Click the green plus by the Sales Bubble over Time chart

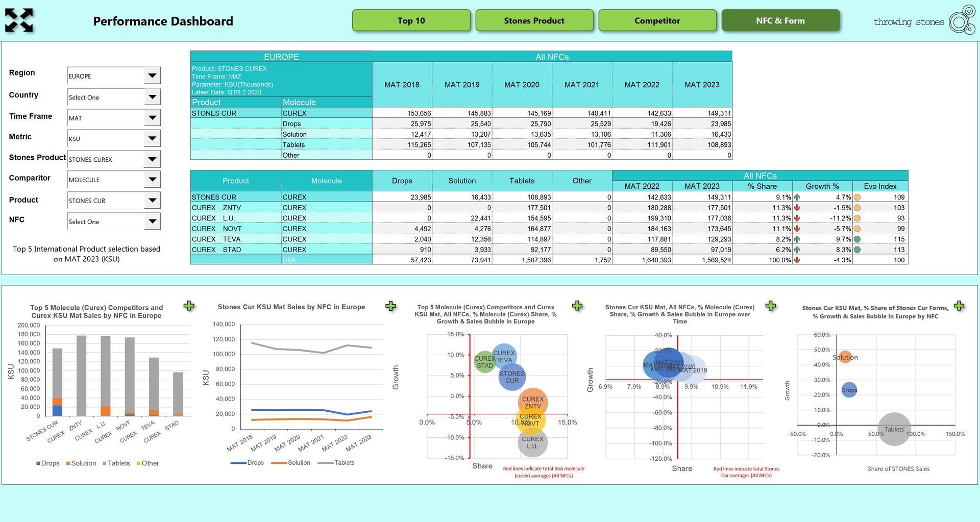point(771,305)
